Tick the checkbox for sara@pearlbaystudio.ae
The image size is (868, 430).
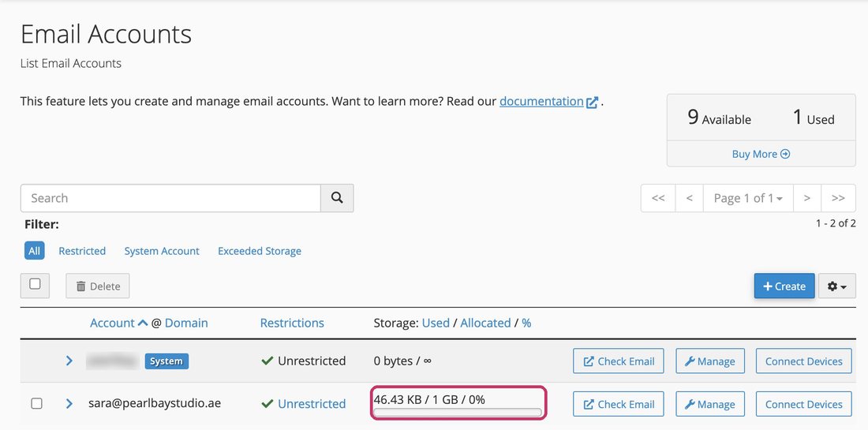point(36,403)
